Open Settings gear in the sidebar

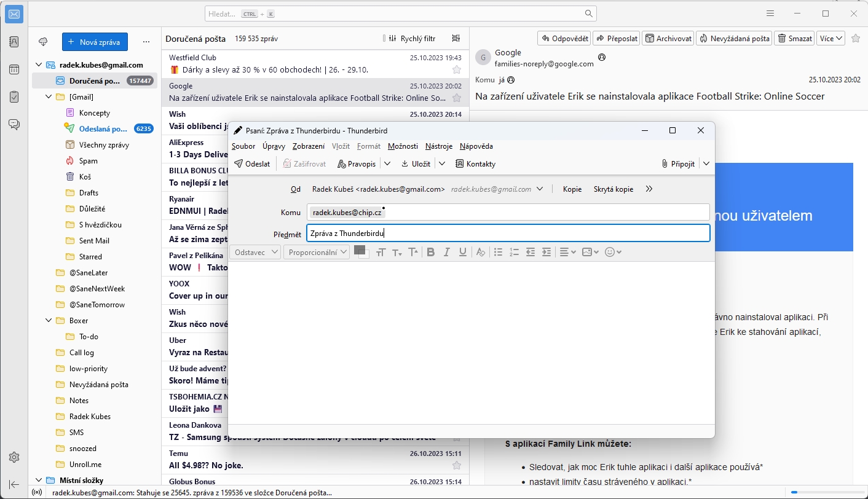click(x=14, y=457)
